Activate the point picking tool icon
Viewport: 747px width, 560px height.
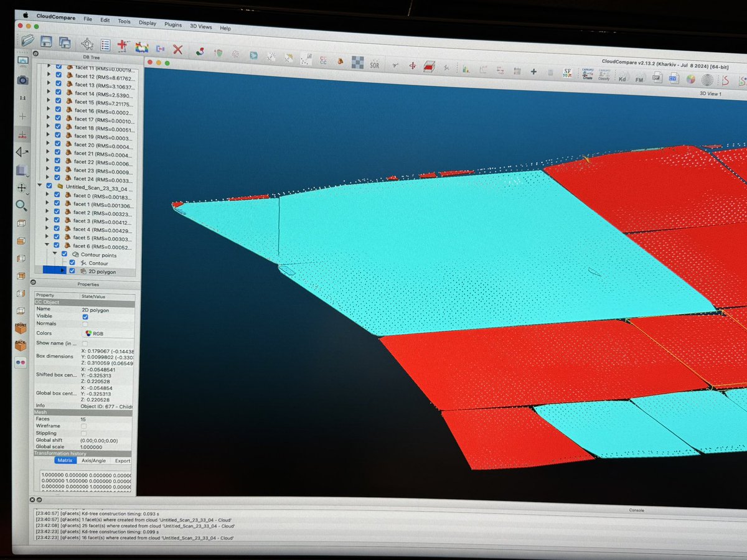(88, 44)
